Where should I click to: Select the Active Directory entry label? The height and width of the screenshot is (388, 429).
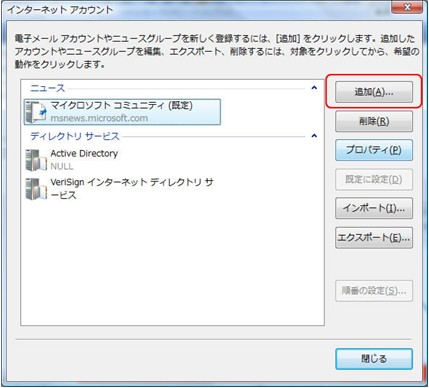coord(84,154)
